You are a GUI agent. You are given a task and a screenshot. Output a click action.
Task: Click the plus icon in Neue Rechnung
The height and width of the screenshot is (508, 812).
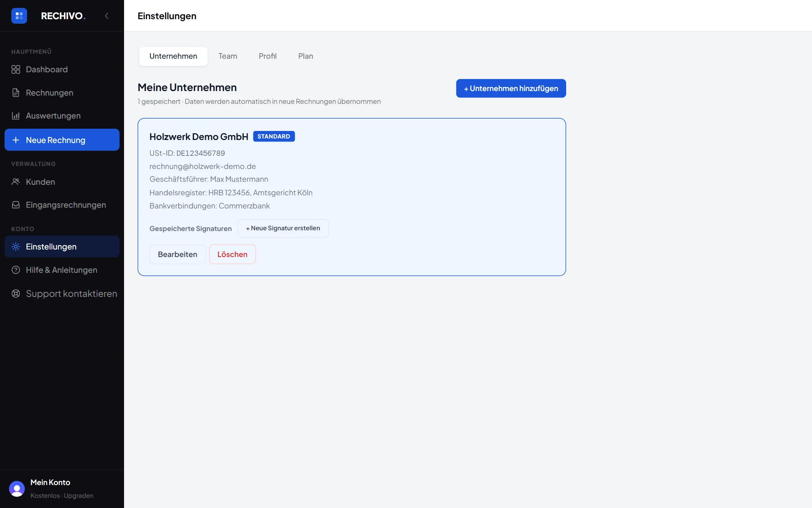pyautogui.click(x=16, y=140)
